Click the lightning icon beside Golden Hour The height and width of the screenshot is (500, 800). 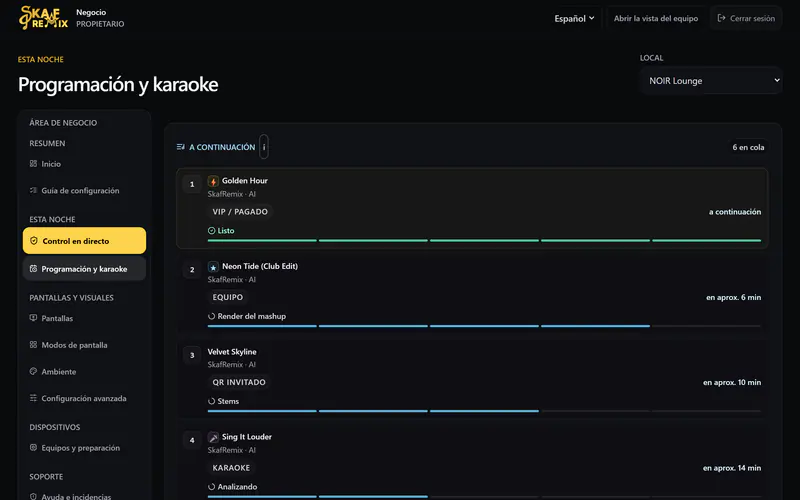tap(213, 181)
